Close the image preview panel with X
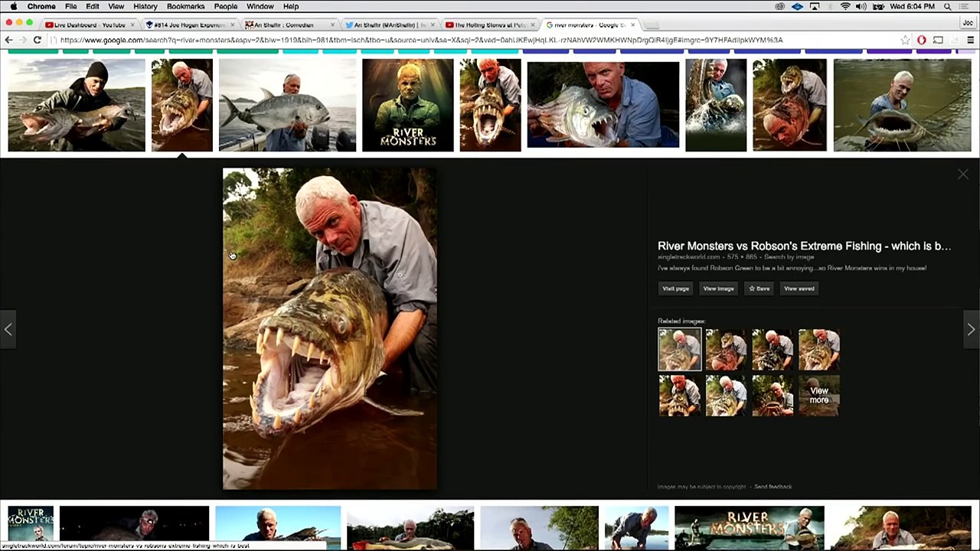Viewport: 980px width, 551px height. click(963, 174)
